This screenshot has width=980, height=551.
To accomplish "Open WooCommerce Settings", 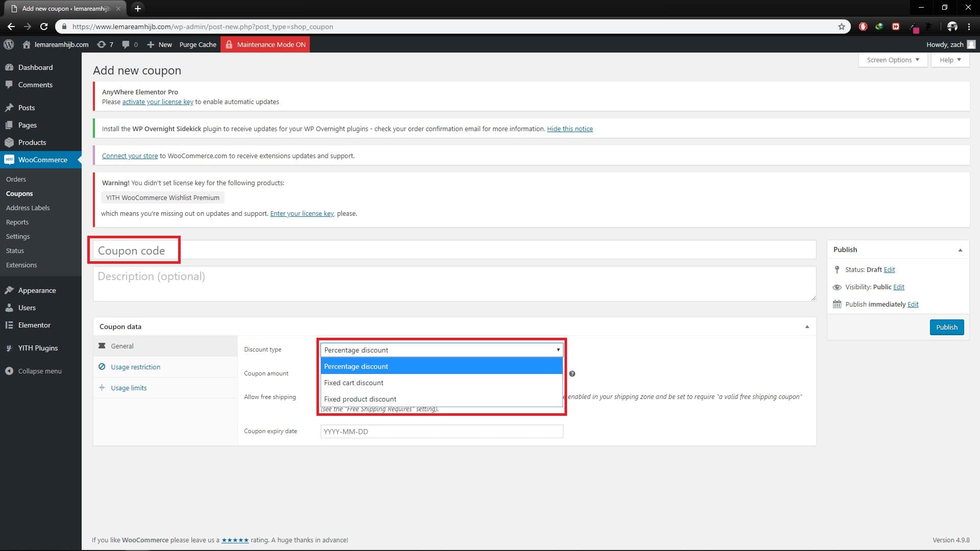I will point(18,236).
